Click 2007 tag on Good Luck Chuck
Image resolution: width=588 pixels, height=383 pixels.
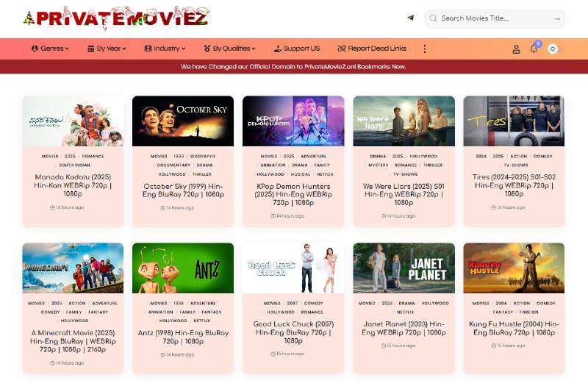tap(293, 303)
